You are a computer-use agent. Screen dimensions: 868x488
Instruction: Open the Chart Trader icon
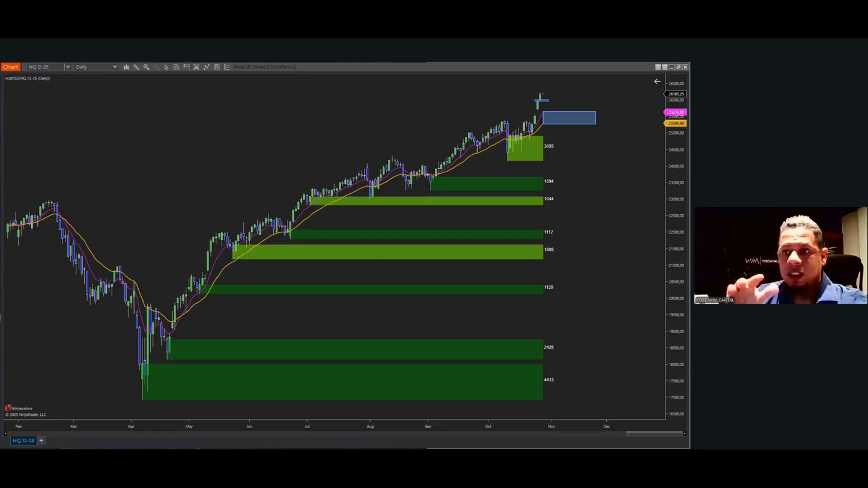pyautogui.click(x=187, y=67)
